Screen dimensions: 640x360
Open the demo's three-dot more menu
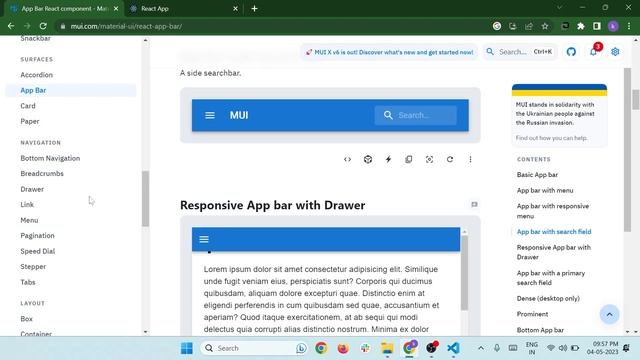click(x=470, y=160)
